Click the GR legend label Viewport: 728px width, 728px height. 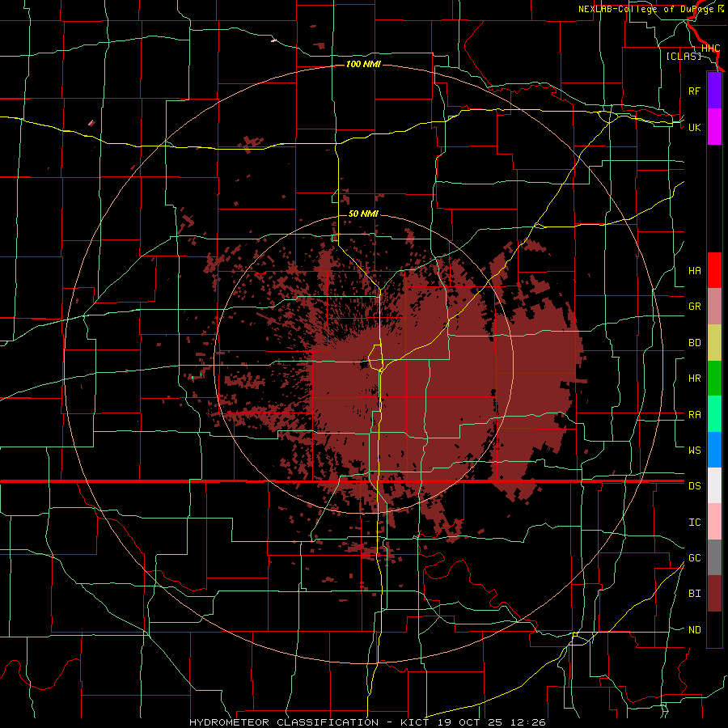click(694, 307)
